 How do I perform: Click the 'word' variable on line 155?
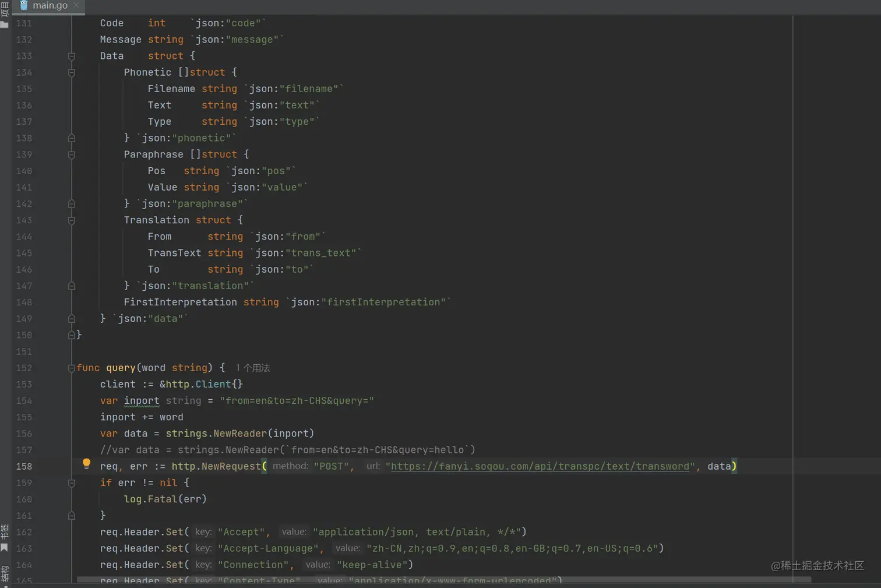171,417
